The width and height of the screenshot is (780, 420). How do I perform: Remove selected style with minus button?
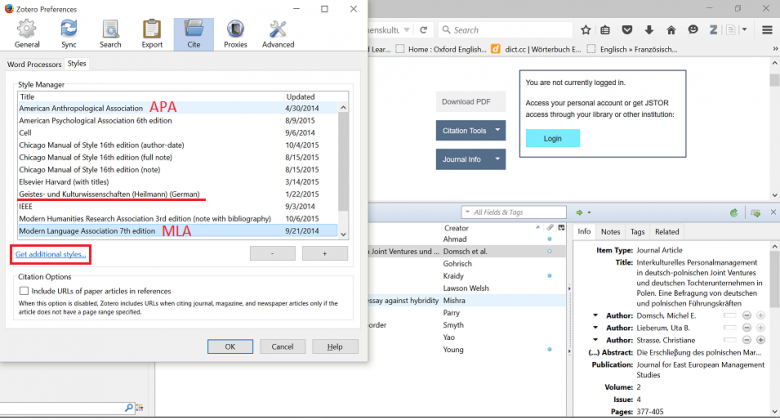tap(273, 253)
